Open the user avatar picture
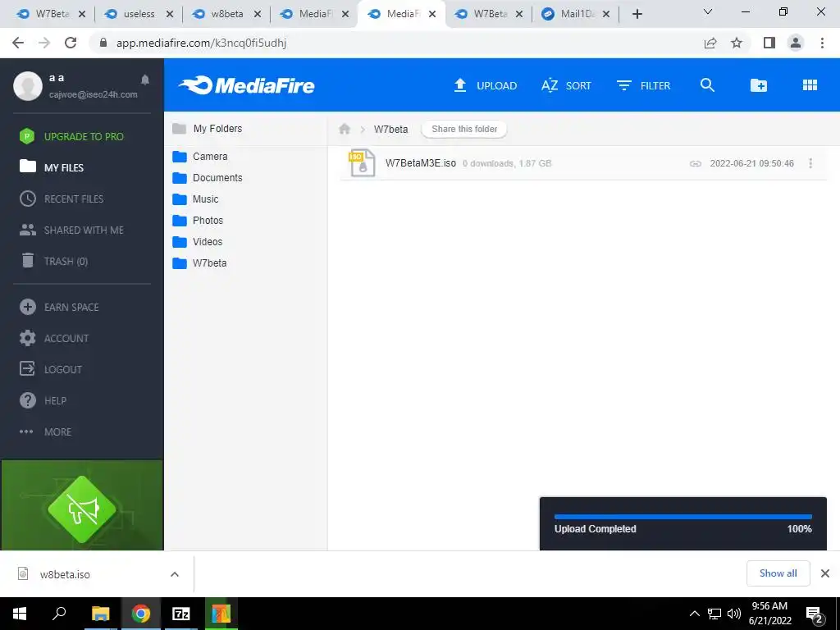840x630 pixels. (x=28, y=85)
